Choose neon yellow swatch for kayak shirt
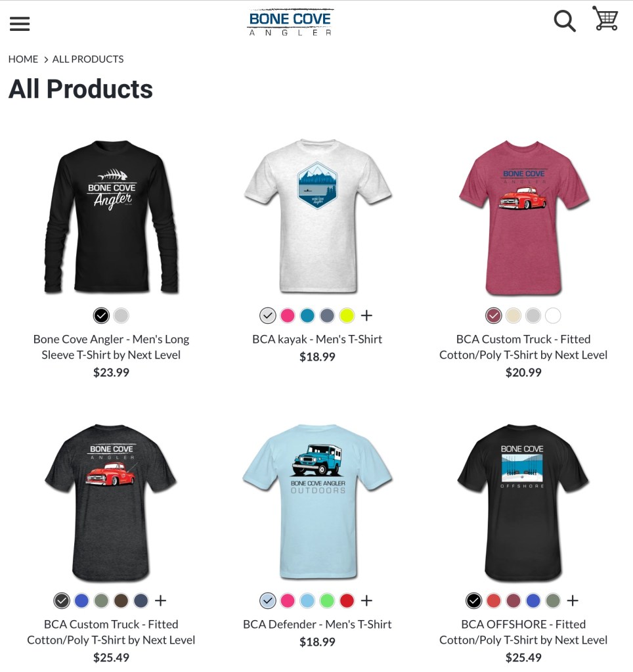 pyautogui.click(x=347, y=316)
